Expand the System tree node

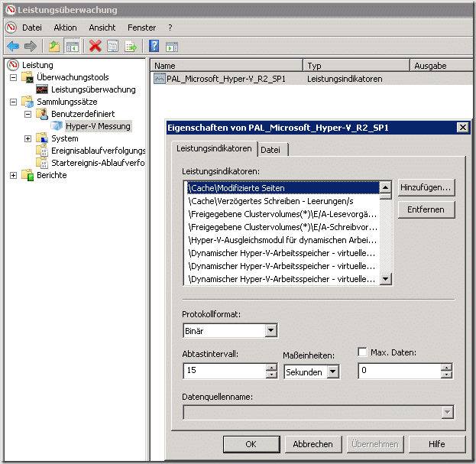click(28, 138)
